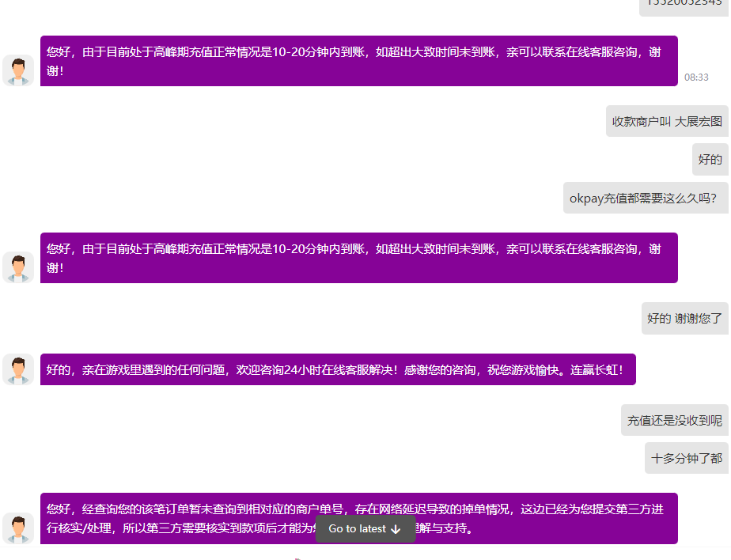Click the avatar beside the repeated 高峰期充值 message

click(17, 267)
